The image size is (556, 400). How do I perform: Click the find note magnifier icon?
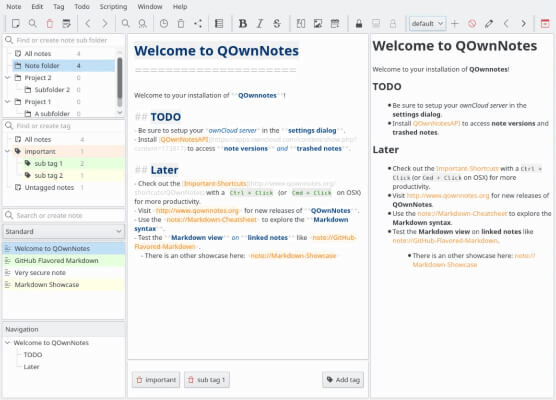pyautogui.click(x=33, y=24)
